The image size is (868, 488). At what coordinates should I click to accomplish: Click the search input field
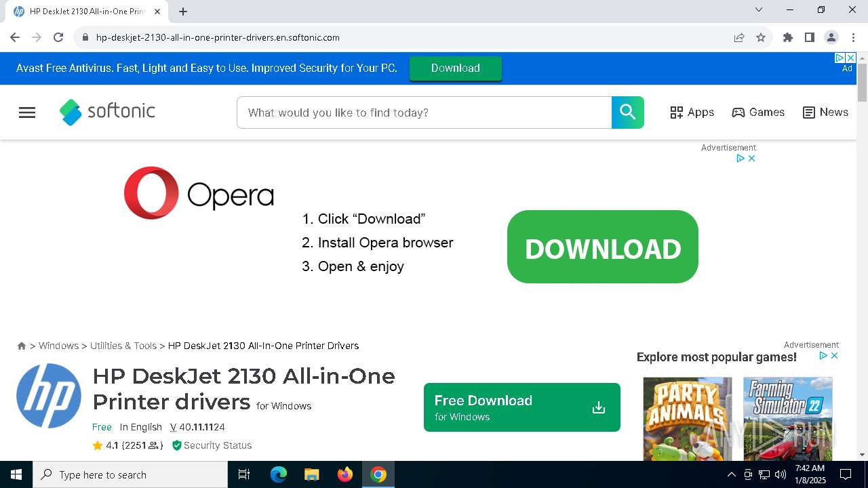point(425,113)
